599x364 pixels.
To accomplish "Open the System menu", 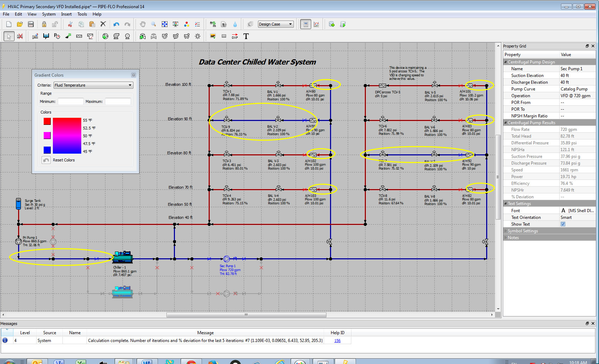I will (49, 14).
